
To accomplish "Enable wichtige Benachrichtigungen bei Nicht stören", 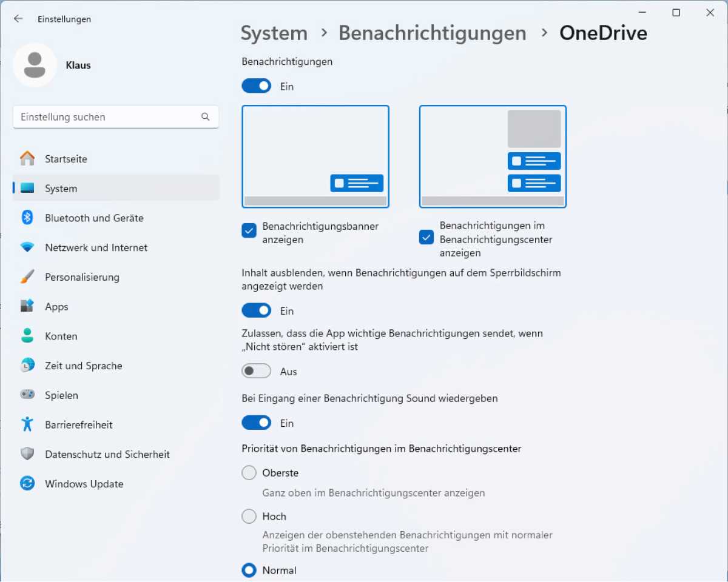I will click(256, 370).
